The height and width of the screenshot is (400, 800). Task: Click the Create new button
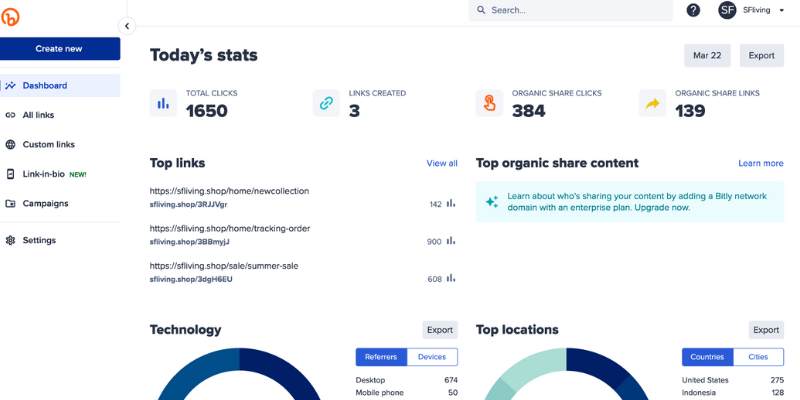point(59,49)
